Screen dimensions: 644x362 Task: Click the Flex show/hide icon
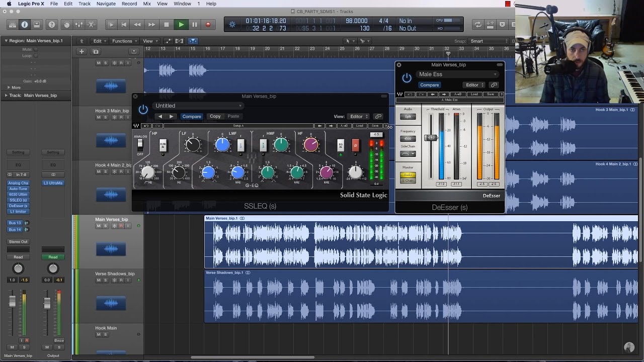pos(179,41)
